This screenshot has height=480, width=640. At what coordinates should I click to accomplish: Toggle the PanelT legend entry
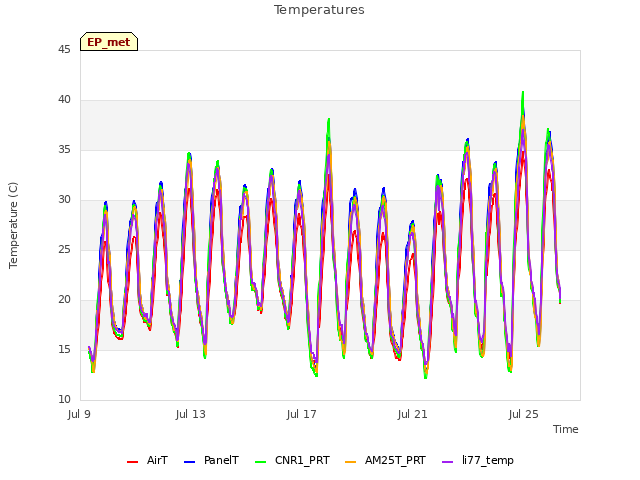211,461
